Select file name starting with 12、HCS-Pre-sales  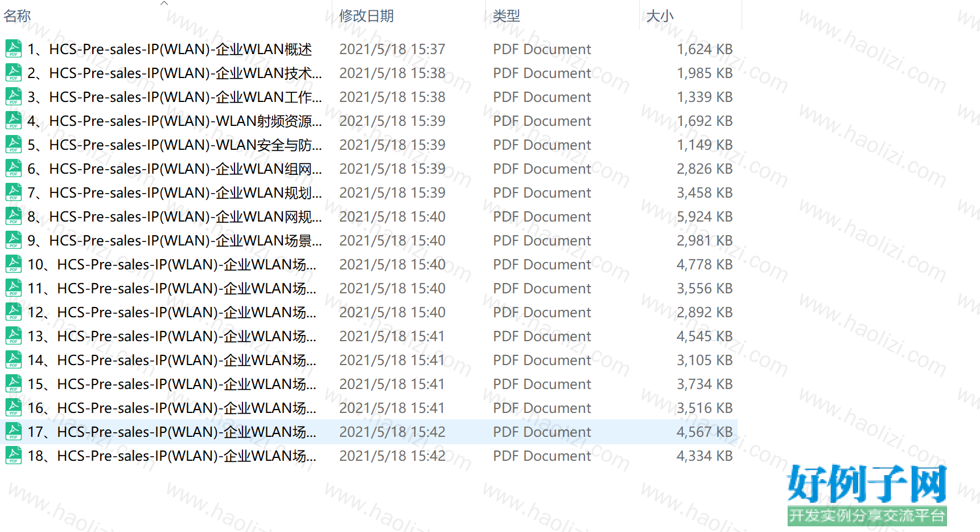[x=172, y=313]
